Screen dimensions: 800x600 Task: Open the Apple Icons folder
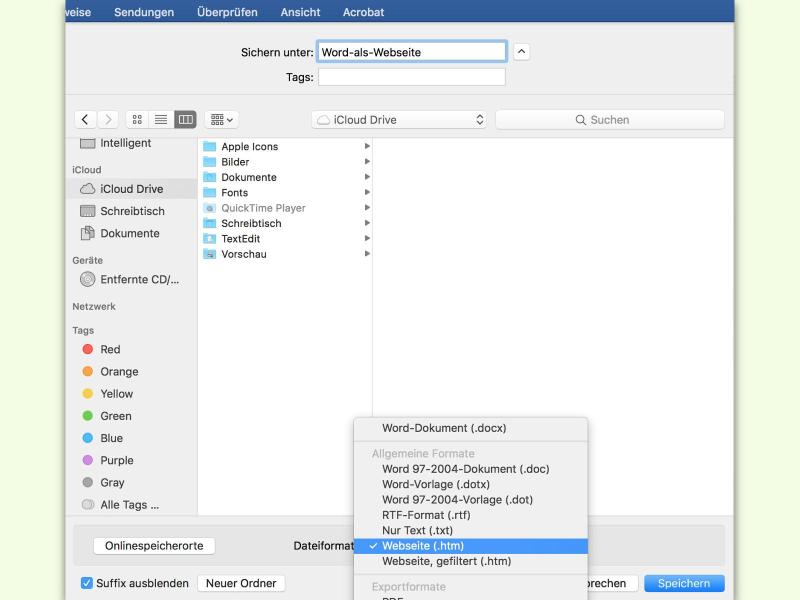click(249, 147)
